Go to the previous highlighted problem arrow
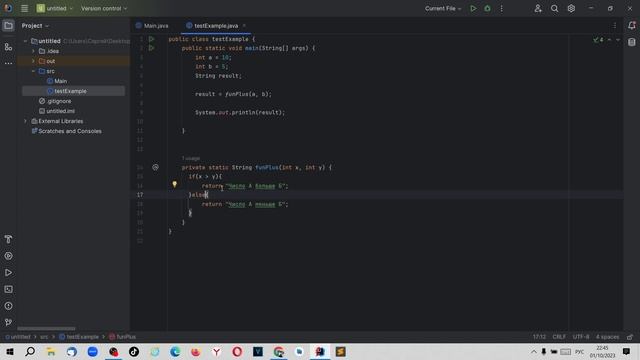Image resolution: width=640 pixels, height=360 pixels. pyautogui.click(x=609, y=40)
